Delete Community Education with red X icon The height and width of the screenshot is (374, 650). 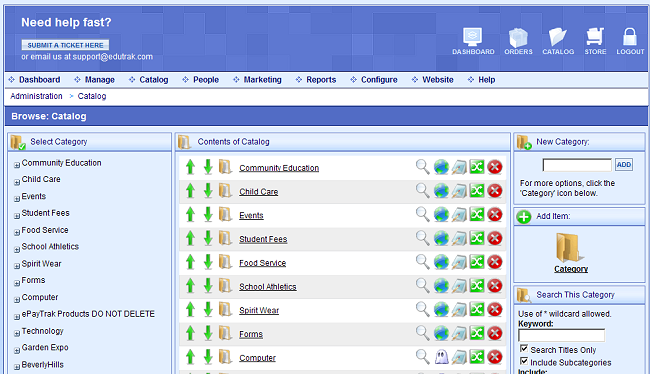click(495, 167)
